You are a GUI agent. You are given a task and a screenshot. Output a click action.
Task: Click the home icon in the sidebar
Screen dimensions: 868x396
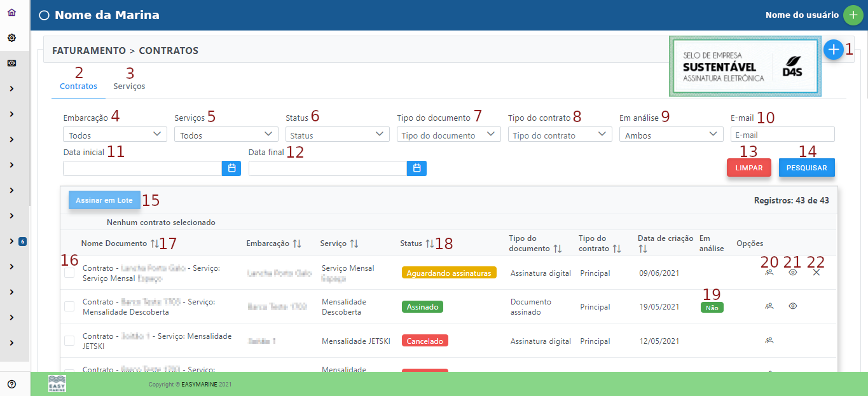coord(11,13)
